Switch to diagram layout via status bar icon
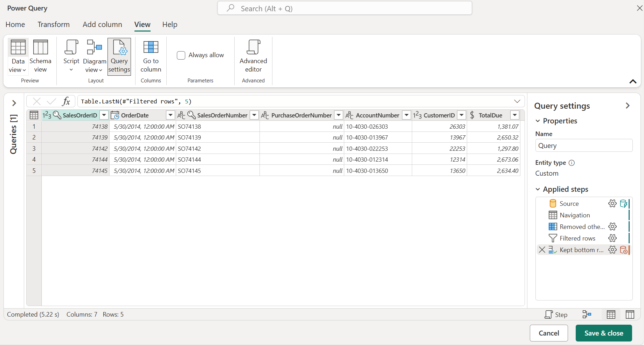Screen dimensions: 644x345 [x=587, y=314]
